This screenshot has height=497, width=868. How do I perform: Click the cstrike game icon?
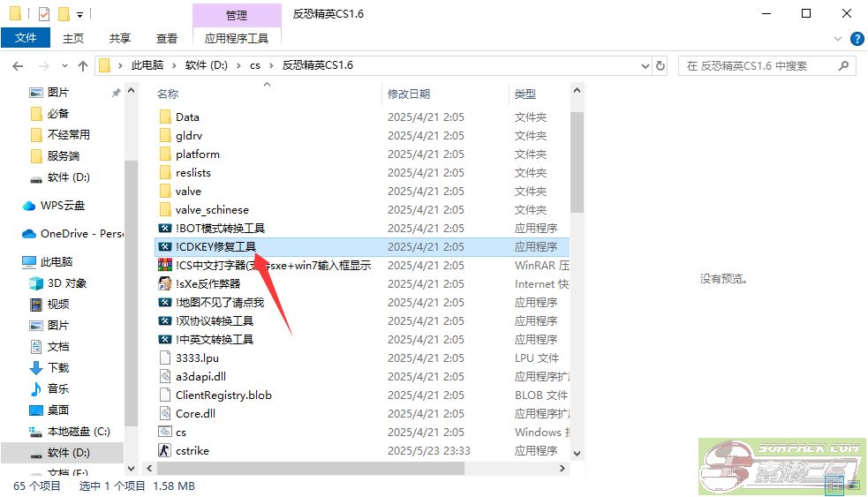(164, 451)
